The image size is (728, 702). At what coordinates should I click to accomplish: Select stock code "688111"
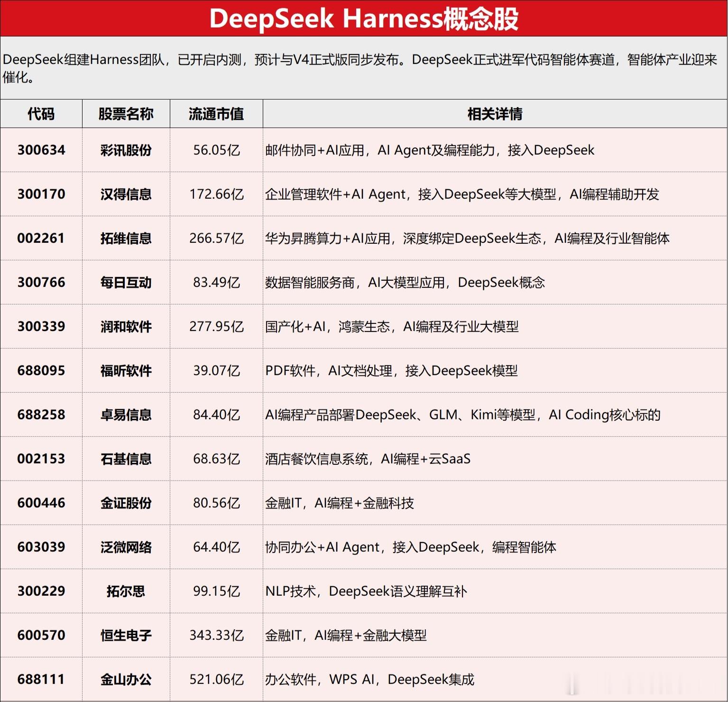(x=41, y=679)
